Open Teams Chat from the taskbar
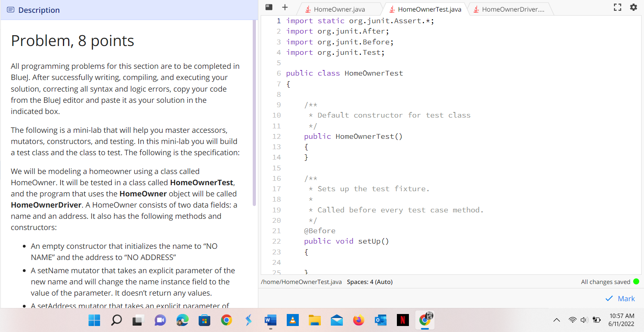This screenshot has width=644, height=332. coord(160,320)
